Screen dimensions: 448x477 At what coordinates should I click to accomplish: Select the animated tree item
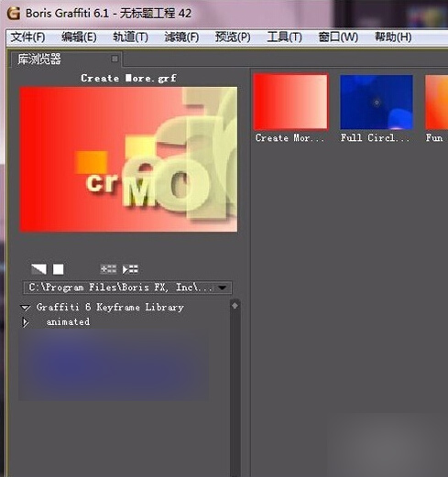coord(68,322)
